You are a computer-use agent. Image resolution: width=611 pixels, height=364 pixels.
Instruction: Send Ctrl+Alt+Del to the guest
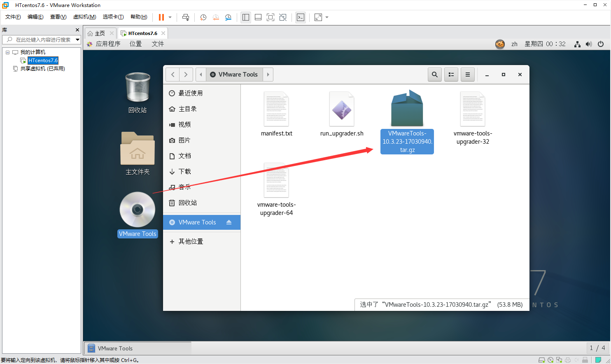point(186,17)
